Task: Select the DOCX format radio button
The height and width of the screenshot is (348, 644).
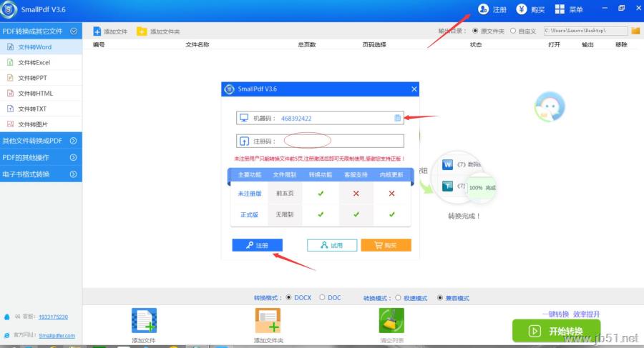Action: pos(289,297)
